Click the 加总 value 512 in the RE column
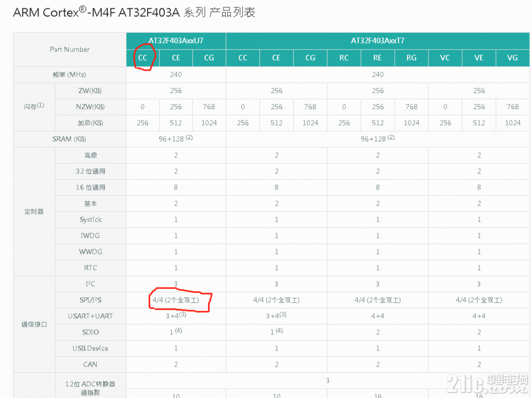532x398 pixels. pos(378,123)
